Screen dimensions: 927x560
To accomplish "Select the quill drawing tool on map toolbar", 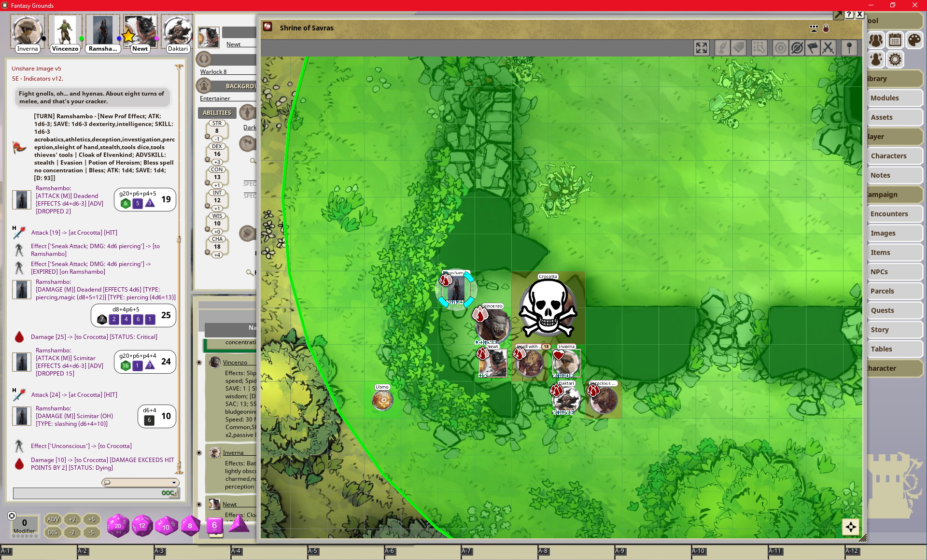I will coord(722,48).
